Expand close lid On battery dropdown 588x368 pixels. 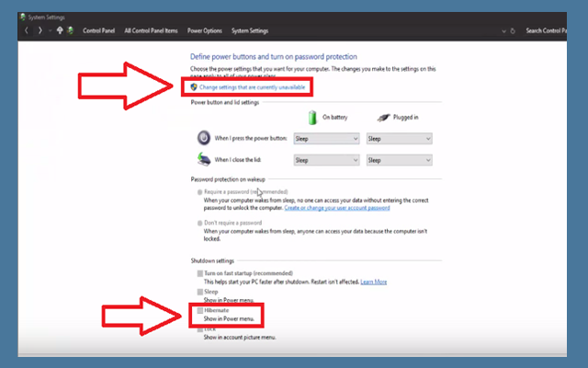(326, 159)
